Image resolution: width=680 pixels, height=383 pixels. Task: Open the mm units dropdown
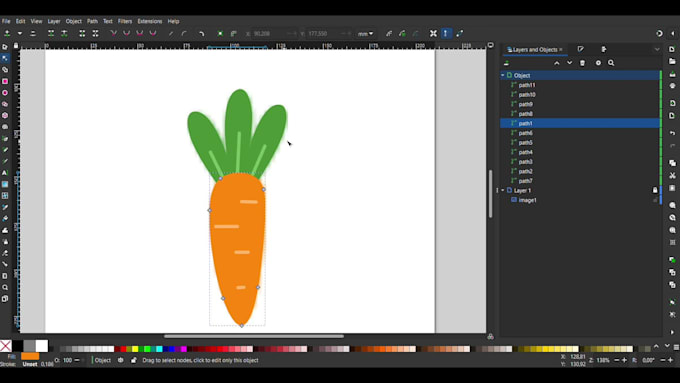click(365, 33)
